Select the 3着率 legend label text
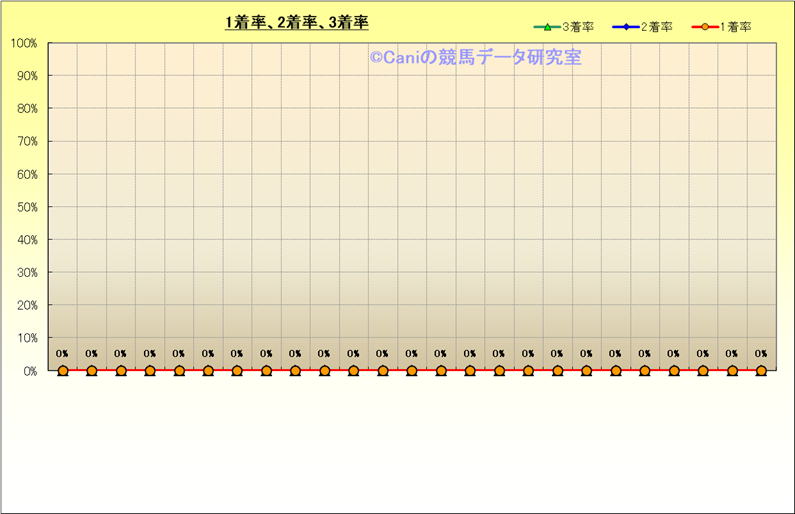Viewport: 795px width, 514px height. [x=577, y=27]
